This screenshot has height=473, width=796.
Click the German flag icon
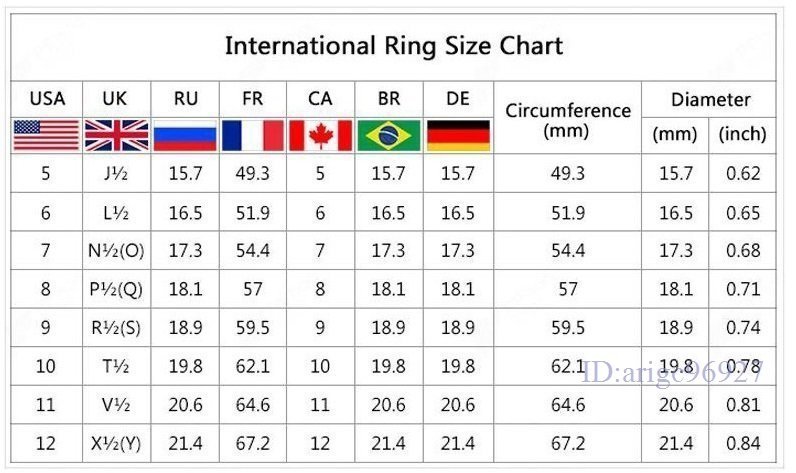pyautogui.click(x=458, y=134)
